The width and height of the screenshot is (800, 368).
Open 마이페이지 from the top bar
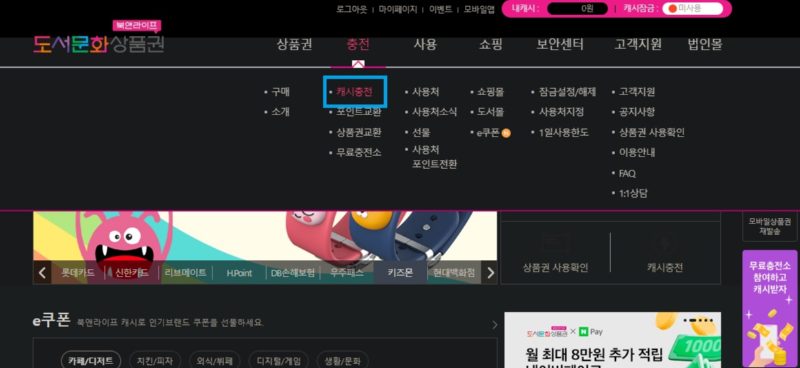(398, 9)
